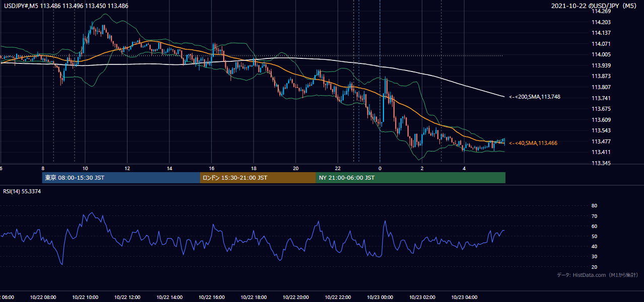Click the RSI(14) 55.3374 indicator label
Image resolution: width=644 pixels, height=302 pixels.
pyautogui.click(x=22, y=191)
